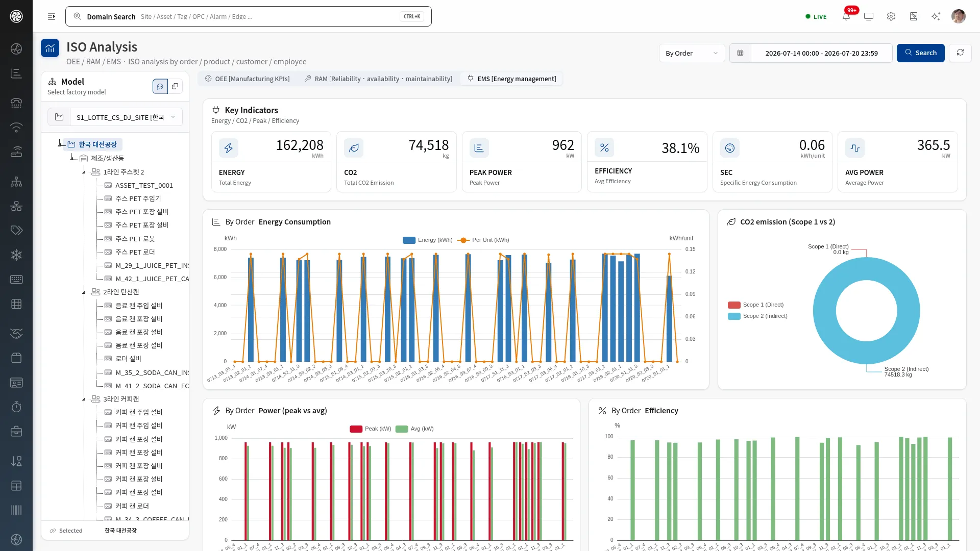Viewport: 980px width, 551px height.
Task: Open the By Order dropdown
Action: pyautogui.click(x=692, y=53)
